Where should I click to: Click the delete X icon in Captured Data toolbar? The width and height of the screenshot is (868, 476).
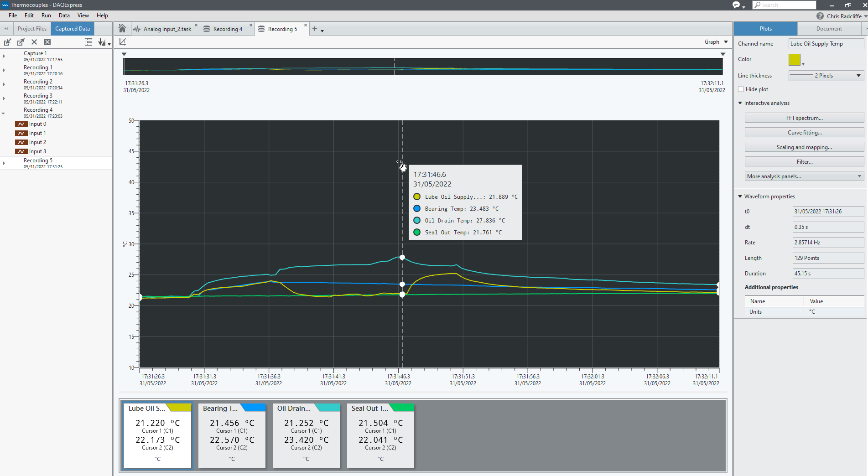[x=34, y=42]
